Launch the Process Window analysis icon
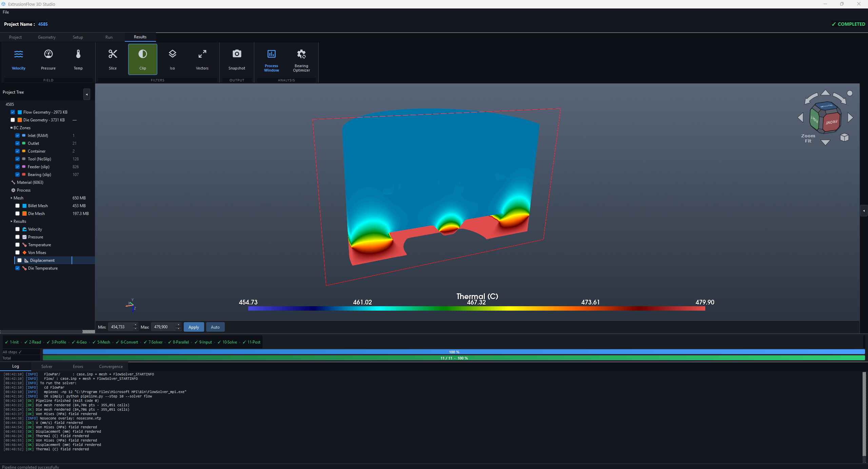Image resolution: width=868 pixels, height=469 pixels. tap(272, 54)
